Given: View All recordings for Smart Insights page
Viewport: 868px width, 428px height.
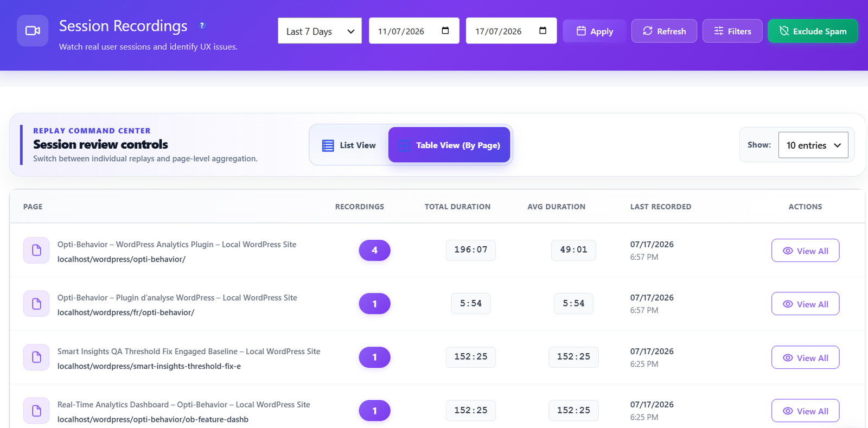Looking at the screenshot, I should pyautogui.click(x=806, y=357).
